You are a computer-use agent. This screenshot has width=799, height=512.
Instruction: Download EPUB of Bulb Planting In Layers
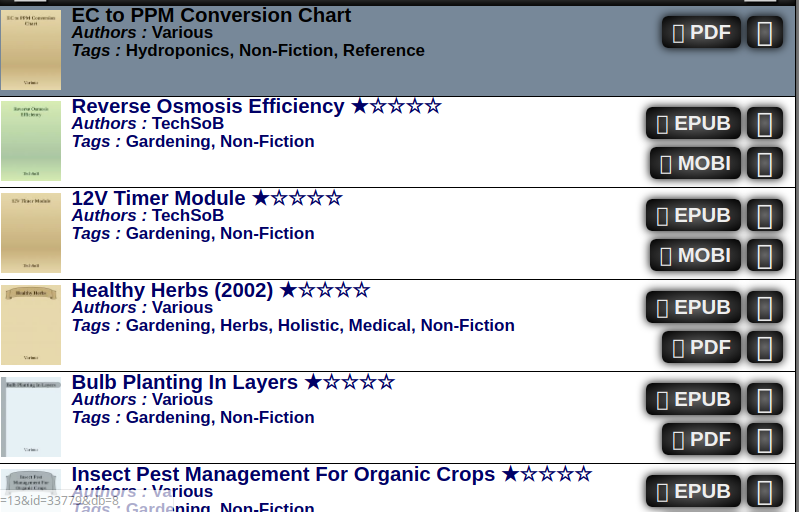click(x=693, y=400)
